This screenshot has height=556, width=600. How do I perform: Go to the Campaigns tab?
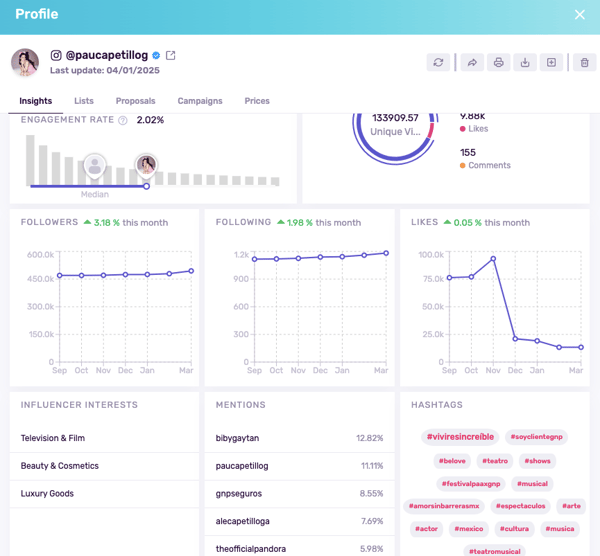(x=200, y=101)
